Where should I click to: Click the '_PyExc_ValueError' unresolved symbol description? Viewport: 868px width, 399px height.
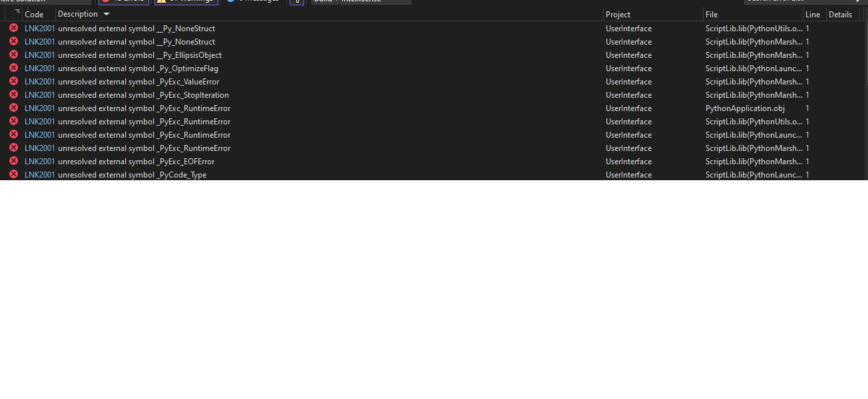click(138, 82)
